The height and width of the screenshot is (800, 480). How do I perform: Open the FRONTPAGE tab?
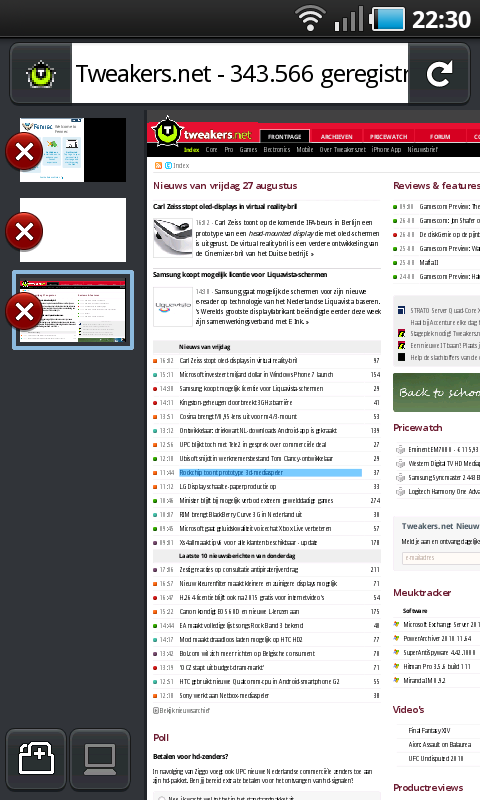(284, 137)
